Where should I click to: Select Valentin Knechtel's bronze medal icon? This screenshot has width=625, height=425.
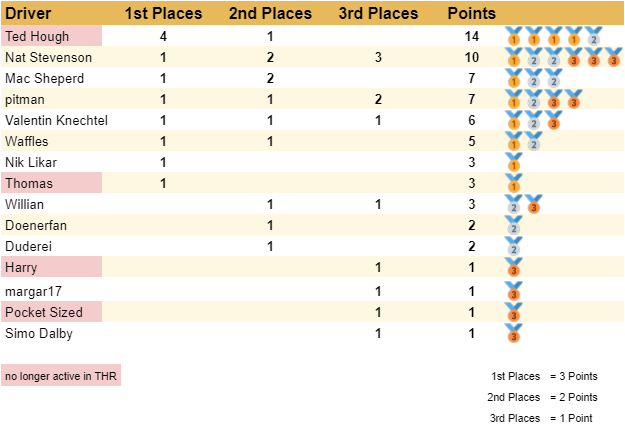553,120
